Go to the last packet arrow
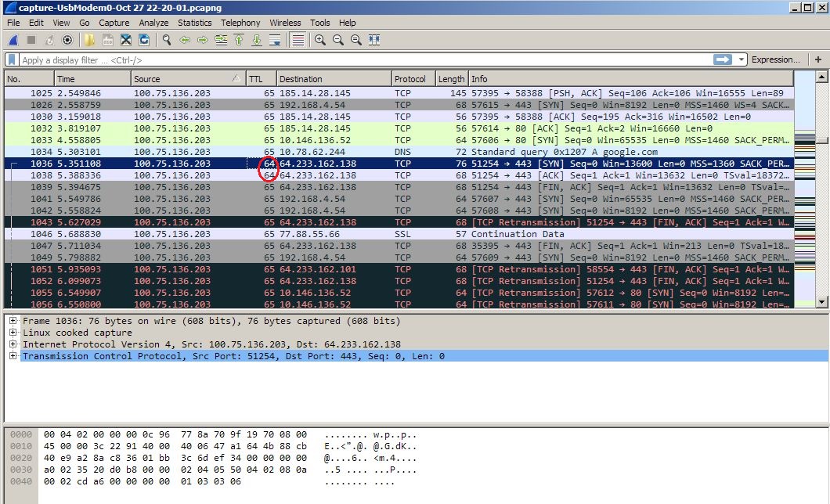 click(x=257, y=40)
